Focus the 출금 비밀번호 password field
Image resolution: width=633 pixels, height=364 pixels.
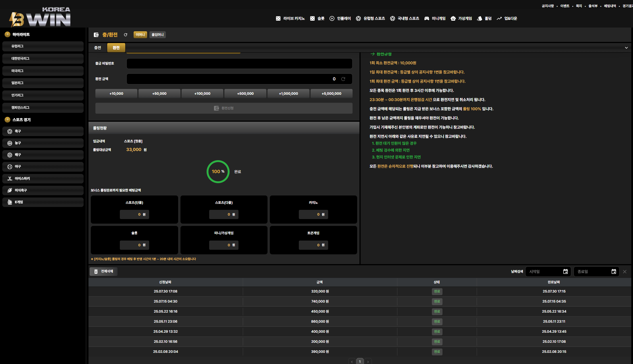(239, 63)
